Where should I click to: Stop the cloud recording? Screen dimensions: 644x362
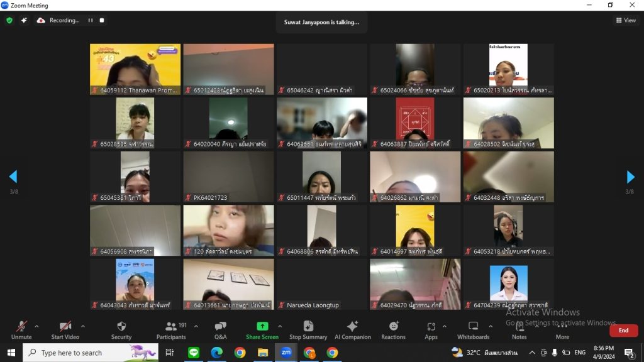[102, 20]
